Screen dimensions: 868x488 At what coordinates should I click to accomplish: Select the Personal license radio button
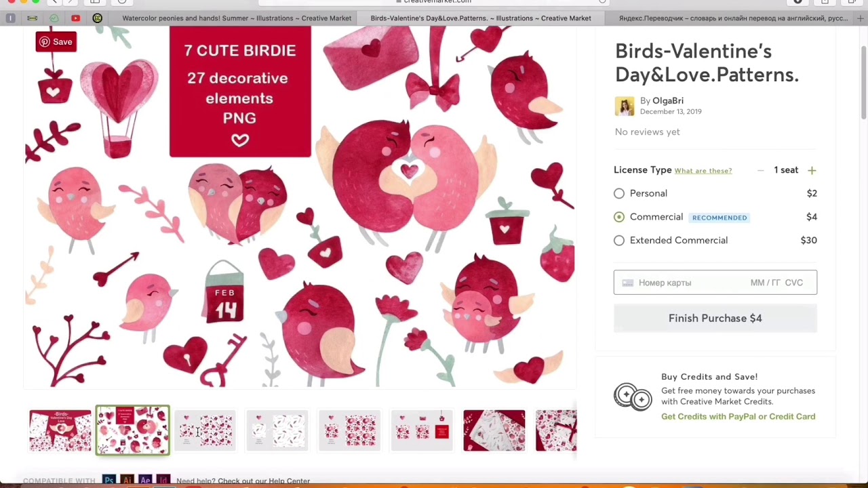(619, 194)
